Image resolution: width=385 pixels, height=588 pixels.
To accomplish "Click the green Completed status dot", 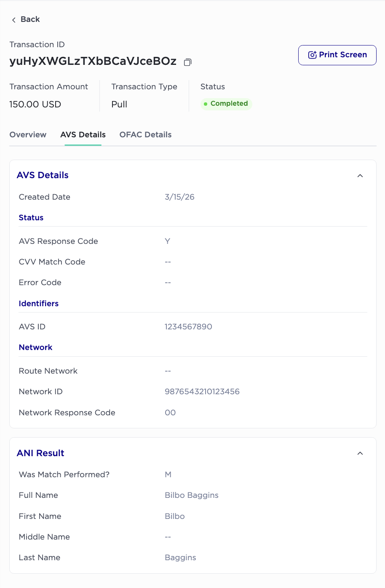I will (x=206, y=104).
